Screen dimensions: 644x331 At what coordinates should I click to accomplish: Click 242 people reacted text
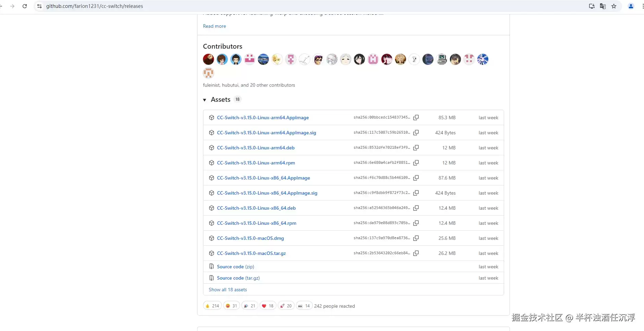point(334,306)
